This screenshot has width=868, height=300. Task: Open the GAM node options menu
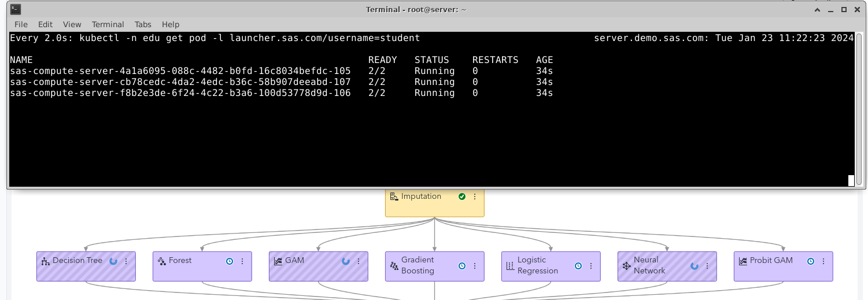coord(359,261)
